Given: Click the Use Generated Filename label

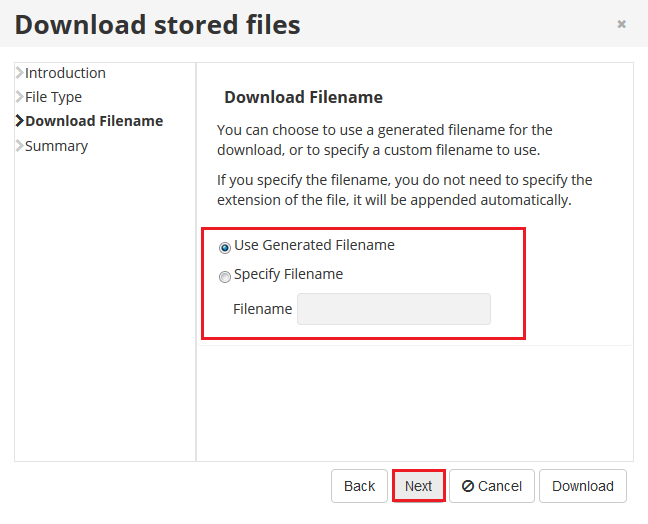Looking at the screenshot, I should tap(314, 245).
